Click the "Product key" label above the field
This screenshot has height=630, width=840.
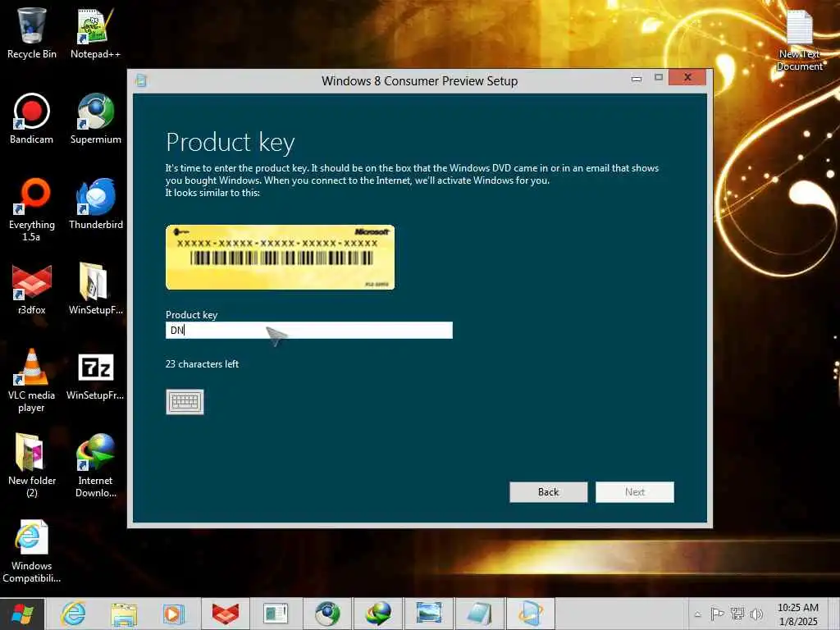[x=191, y=315]
